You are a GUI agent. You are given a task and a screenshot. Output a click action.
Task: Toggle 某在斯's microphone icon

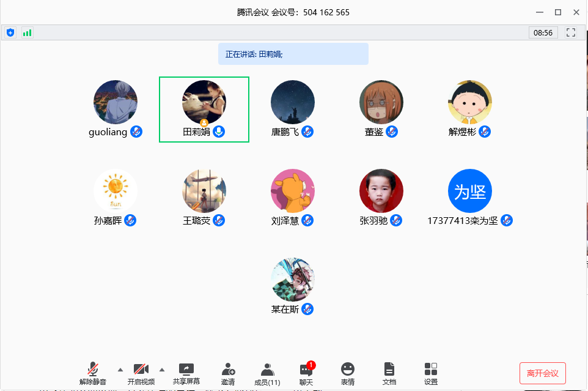point(307,309)
